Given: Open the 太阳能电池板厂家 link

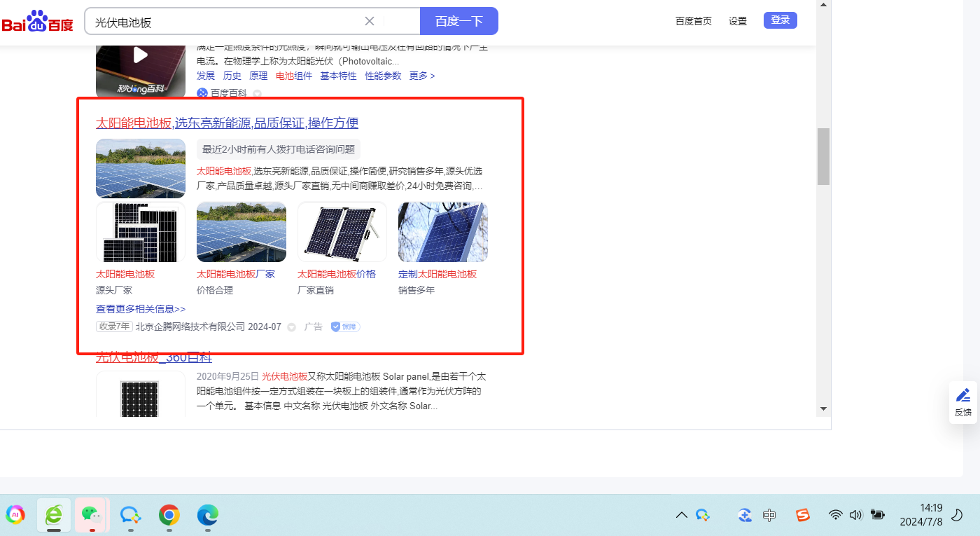Looking at the screenshot, I should pos(236,274).
